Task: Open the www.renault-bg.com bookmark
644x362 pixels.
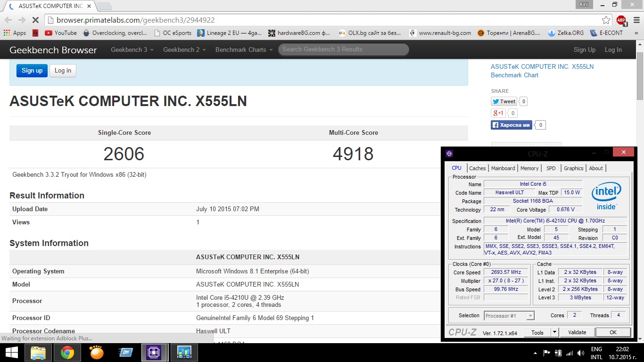Action: 440,33
